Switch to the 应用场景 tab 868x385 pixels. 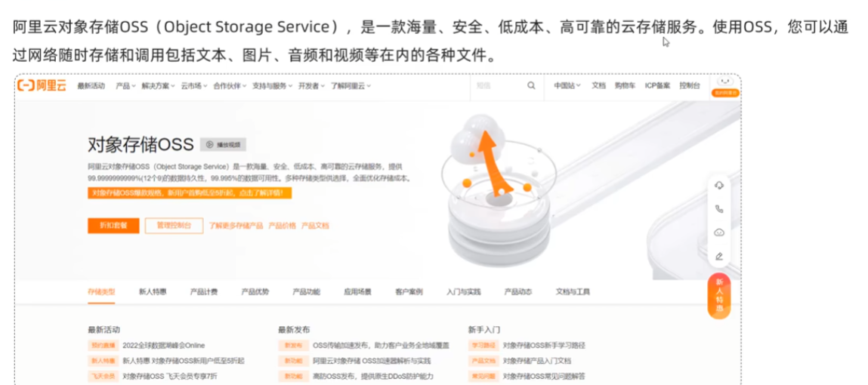(357, 291)
